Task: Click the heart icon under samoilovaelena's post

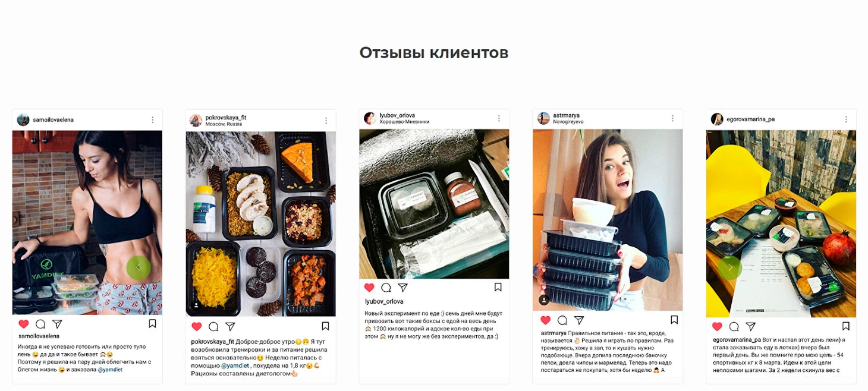Action: [x=24, y=324]
